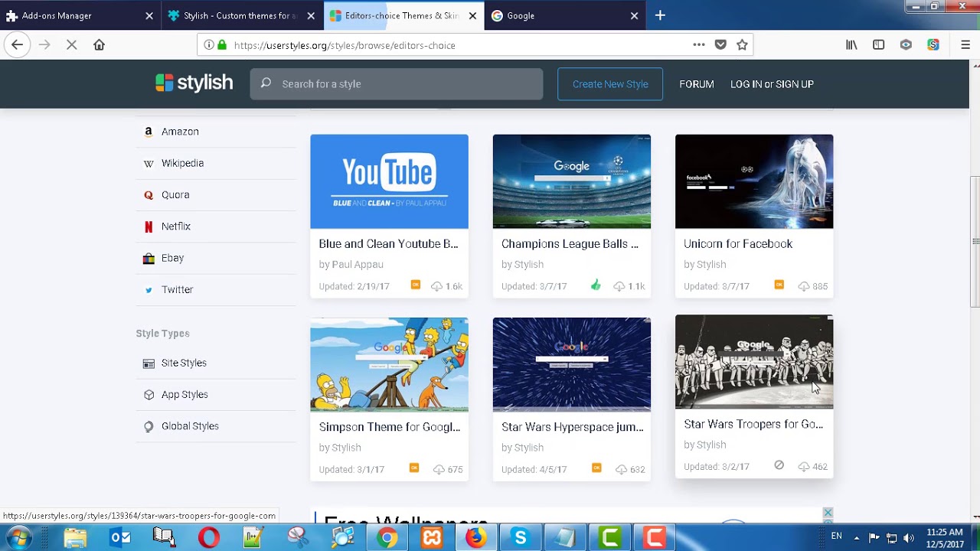980x551 pixels.
Task: Click the address bar URL
Action: tap(345, 45)
